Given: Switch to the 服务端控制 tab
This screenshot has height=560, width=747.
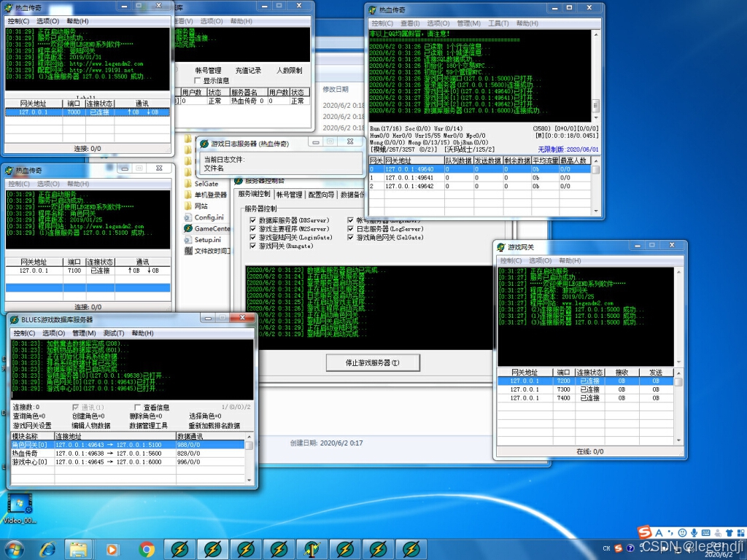Looking at the screenshot, I should pos(254,194).
